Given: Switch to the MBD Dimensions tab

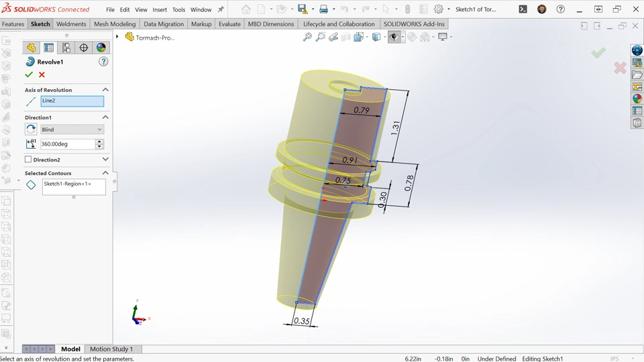Looking at the screenshot, I should click(x=271, y=24).
